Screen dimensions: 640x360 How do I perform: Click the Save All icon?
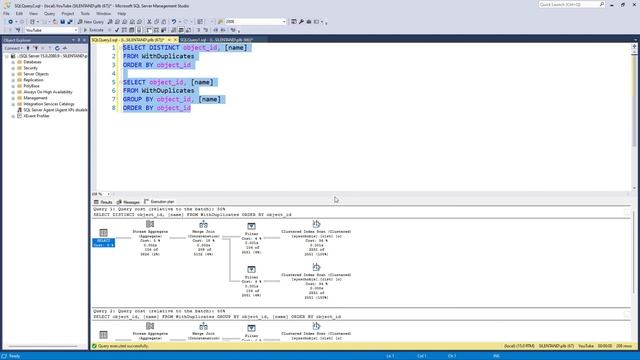pyautogui.click(x=70, y=22)
